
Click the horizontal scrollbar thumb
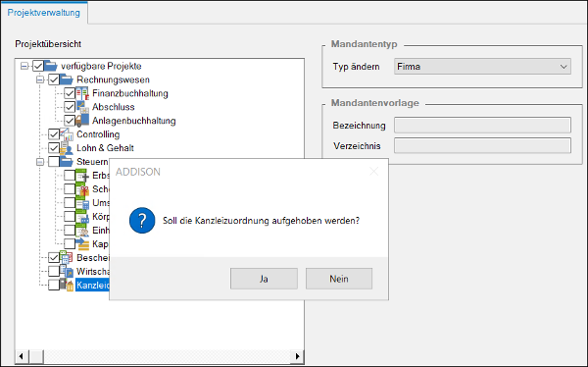(x=37, y=356)
